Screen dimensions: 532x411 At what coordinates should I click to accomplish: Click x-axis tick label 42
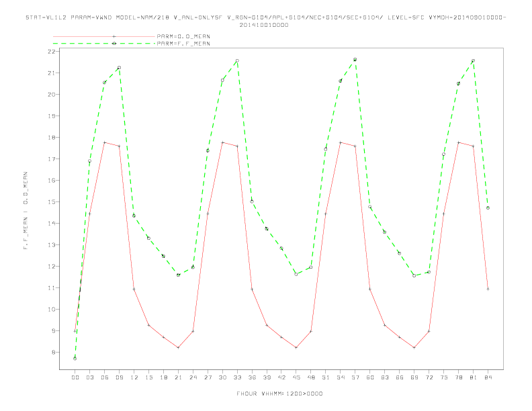[x=281, y=377]
